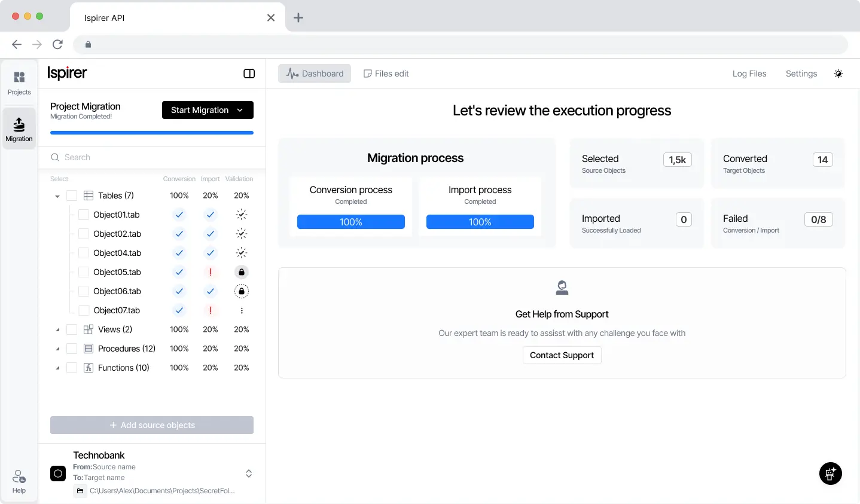
Task: Toggle the light/dark theme sun icon
Action: point(838,74)
